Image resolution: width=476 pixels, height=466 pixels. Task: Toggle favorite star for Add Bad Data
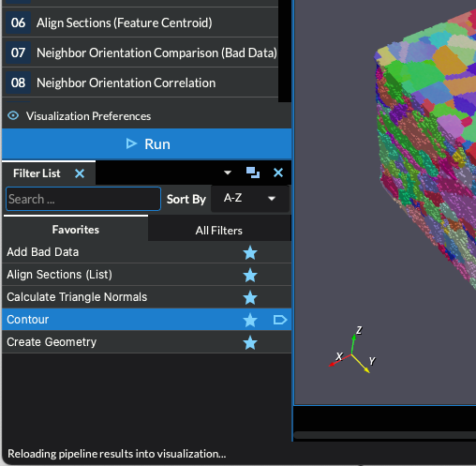250,252
